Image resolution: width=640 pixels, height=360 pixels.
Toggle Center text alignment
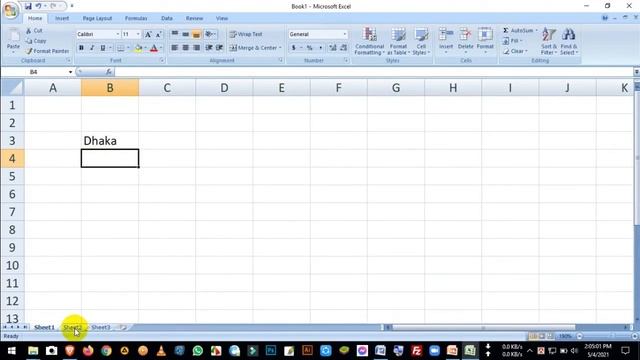[x=185, y=48]
